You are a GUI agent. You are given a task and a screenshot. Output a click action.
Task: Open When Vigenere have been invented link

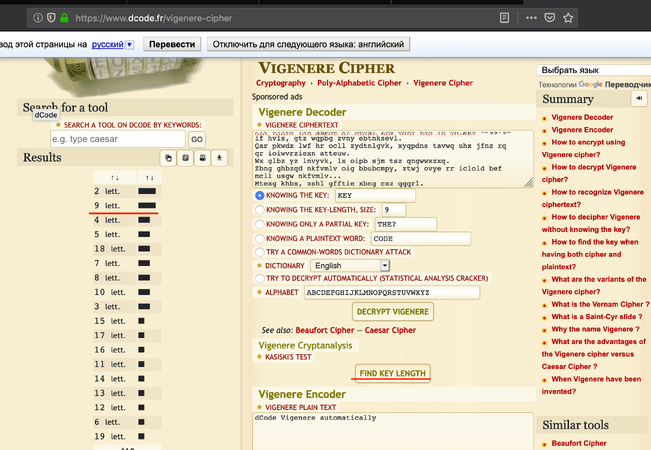591,385
